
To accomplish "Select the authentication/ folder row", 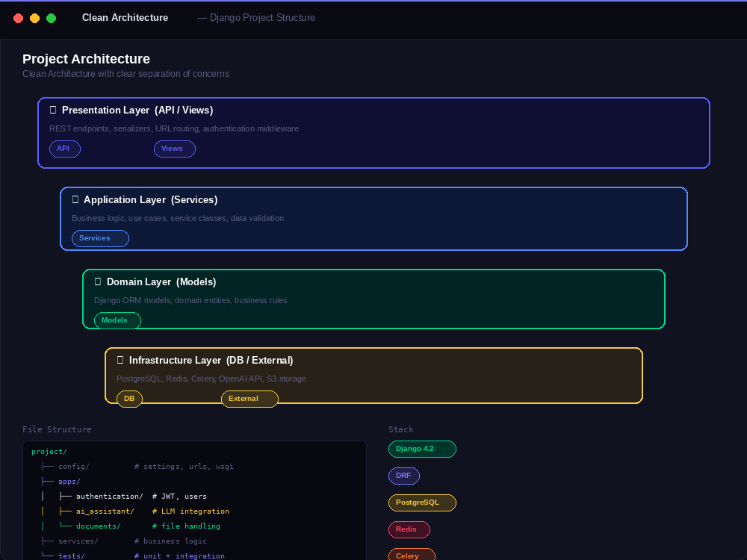I will click(194, 497).
